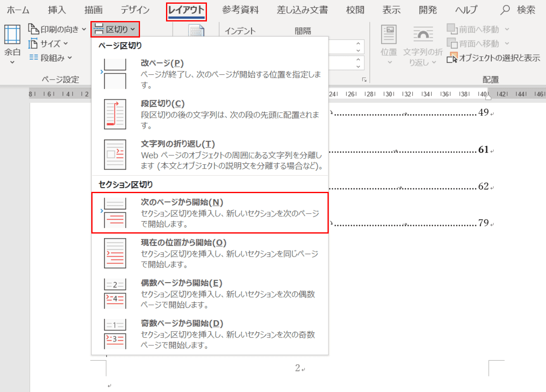Viewport: 546px width, 392px height.
Task: Switch to the 表示 tab
Action: (392, 10)
